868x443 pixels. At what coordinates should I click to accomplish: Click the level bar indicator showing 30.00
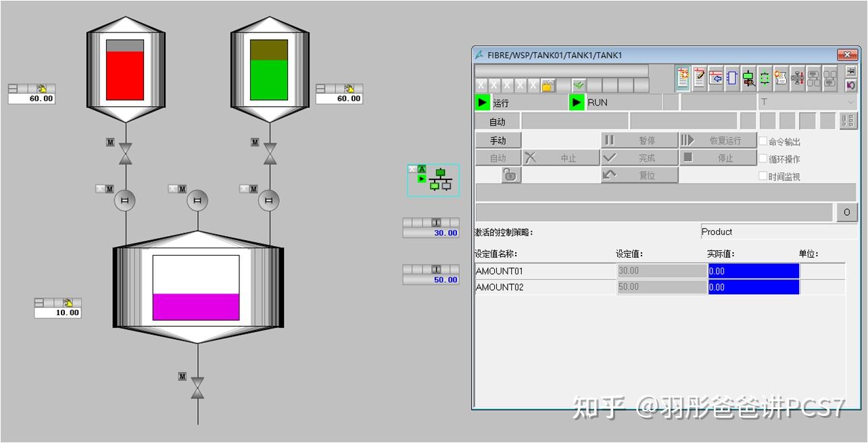431,228
